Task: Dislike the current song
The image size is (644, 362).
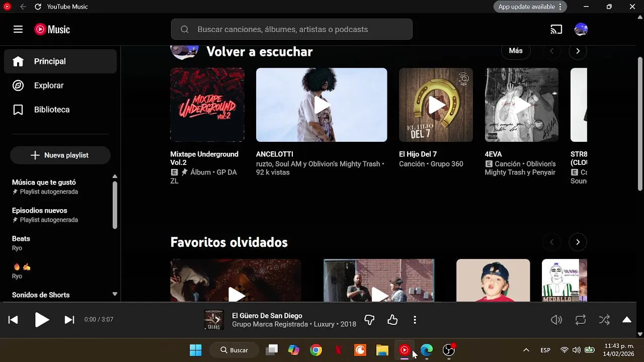Action: click(369, 320)
